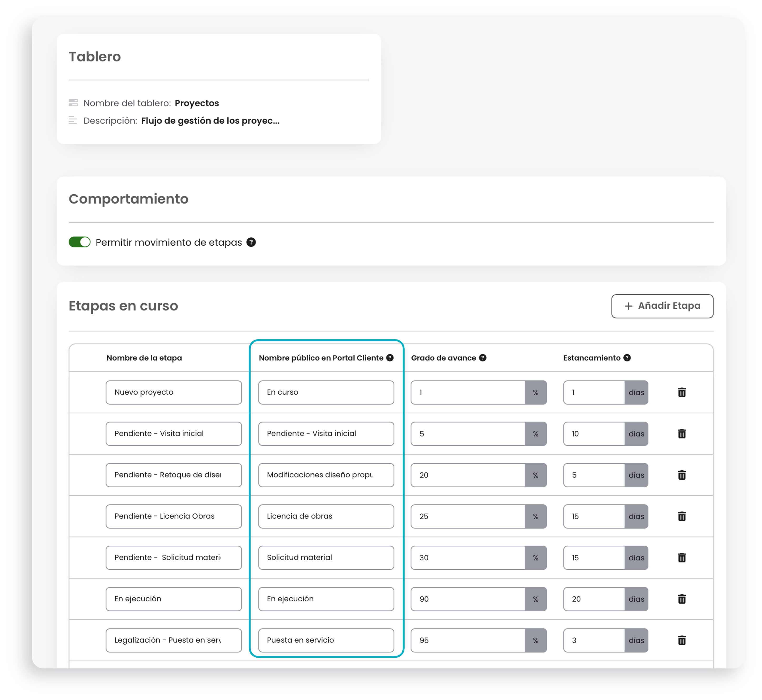Edit stagnation days for En ejecución row
Image resolution: width=762 pixels, height=700 pixels.
(x=594, y=598)
